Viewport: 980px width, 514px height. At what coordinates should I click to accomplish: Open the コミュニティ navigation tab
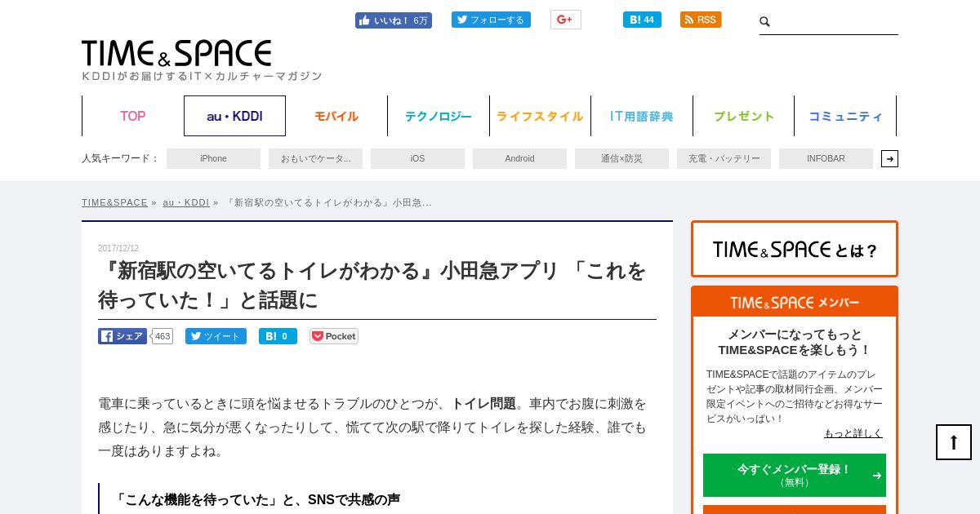click(845, 116)
